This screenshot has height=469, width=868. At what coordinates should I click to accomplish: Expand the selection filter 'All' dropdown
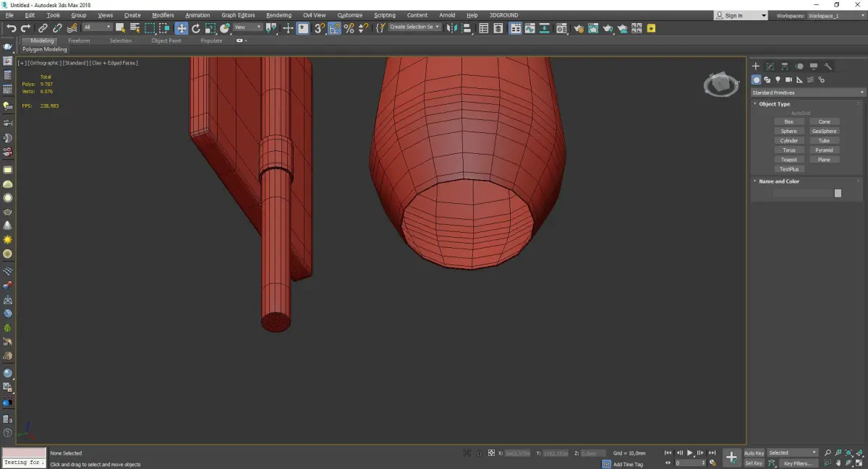click(97, 27)
